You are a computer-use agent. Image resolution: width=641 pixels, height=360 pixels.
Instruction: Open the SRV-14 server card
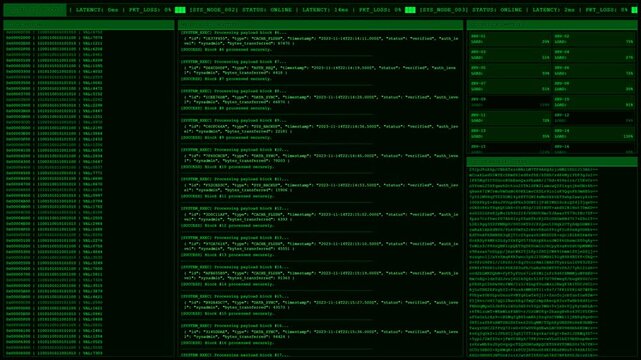[594, 134]
